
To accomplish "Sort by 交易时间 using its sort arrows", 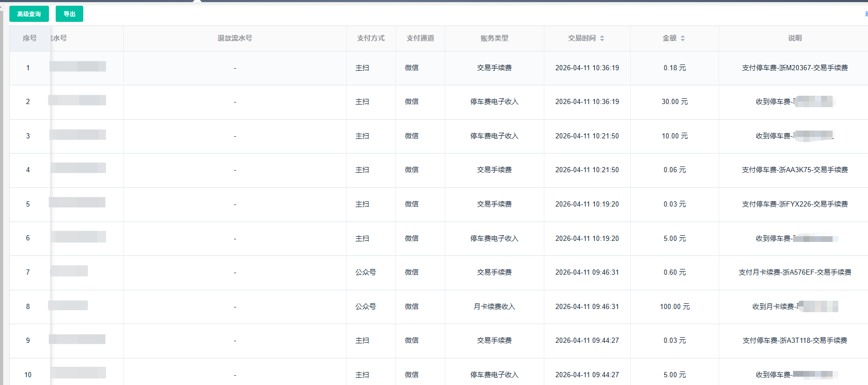I will pyautogui.click(x=602, y=38).
